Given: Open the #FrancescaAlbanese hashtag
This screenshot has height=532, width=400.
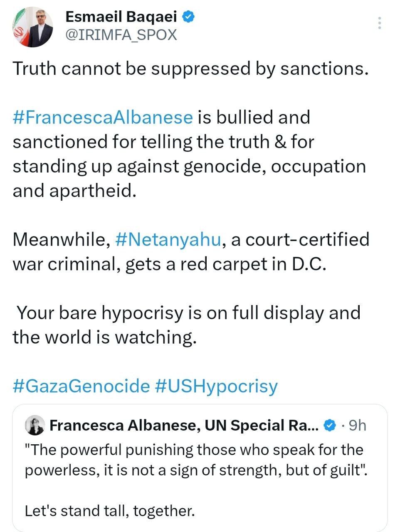Looking at the screenshot, I should 103,118.
